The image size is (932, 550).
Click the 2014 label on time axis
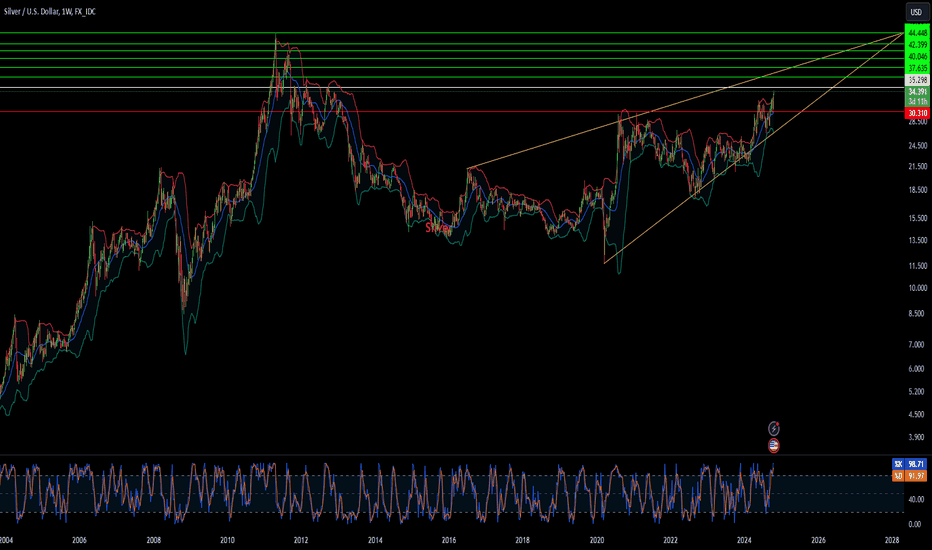tap(375, 540)
